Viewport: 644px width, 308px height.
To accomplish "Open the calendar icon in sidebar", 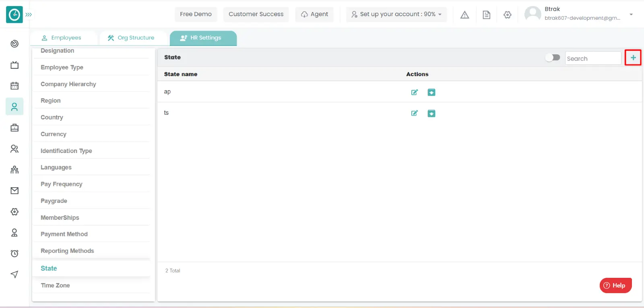I will click(x=14, y=86).
